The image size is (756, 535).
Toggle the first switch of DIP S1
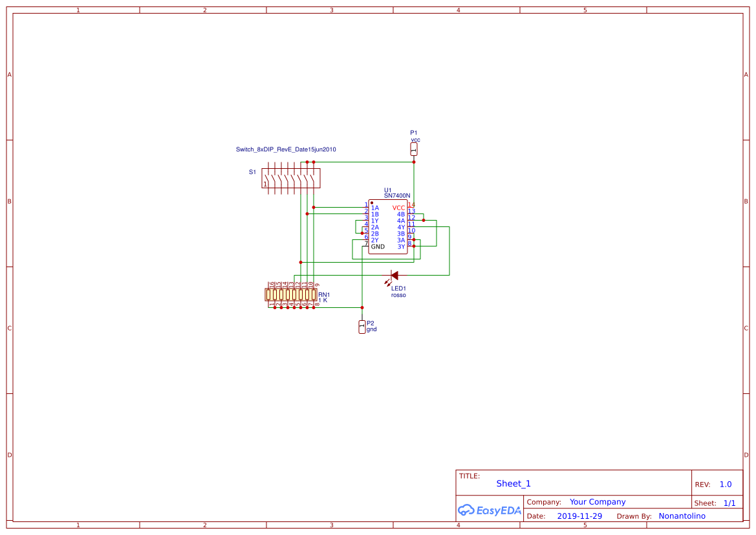pyautogui.click(x=268, y=178)
